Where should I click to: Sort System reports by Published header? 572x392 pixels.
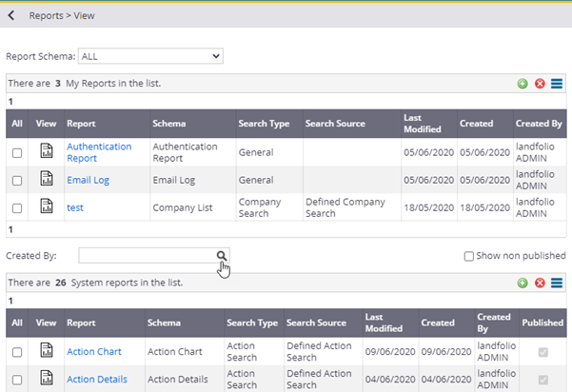pyautogui.click(x=542, y=323)
